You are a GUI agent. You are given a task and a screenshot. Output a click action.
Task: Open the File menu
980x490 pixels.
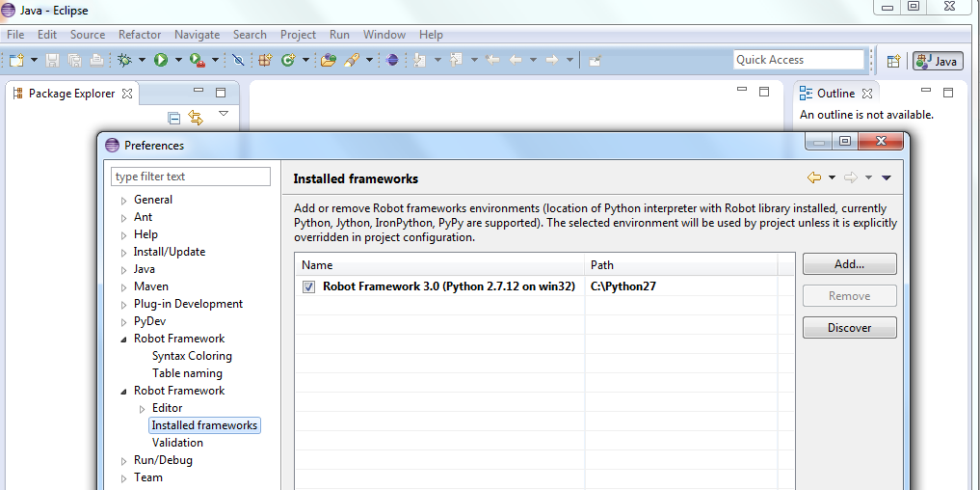pyautogui.click(x=15, y=35)
